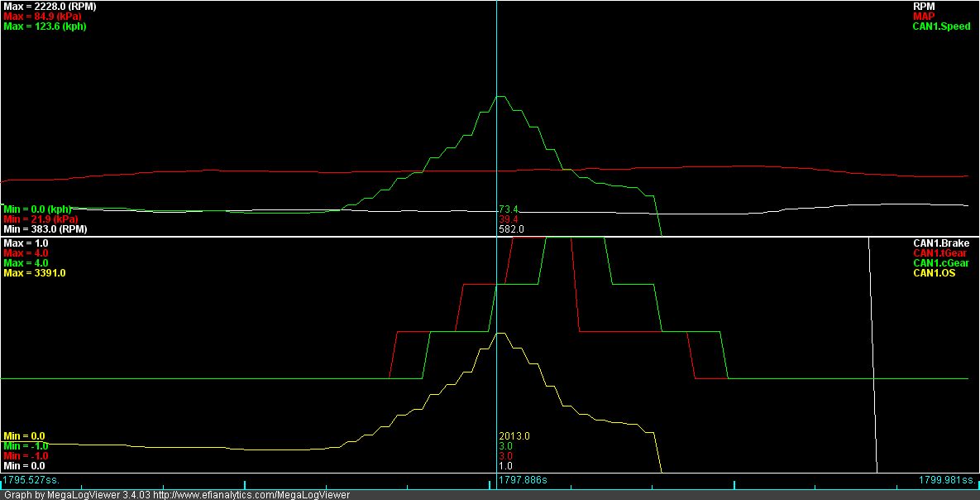Select the Max = 123.6 kph label
This screenshot has width=980, height=500.
pyautogui.click(x=46, y=26)
